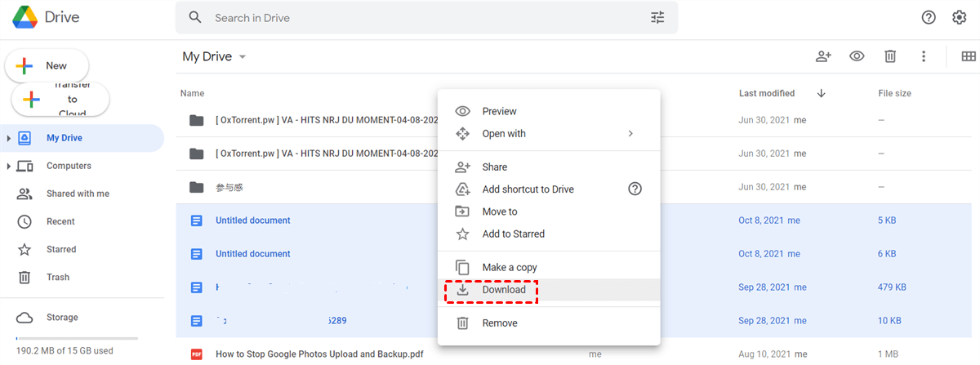
Task: Choose Download from context menu
Action: point(504,290)
